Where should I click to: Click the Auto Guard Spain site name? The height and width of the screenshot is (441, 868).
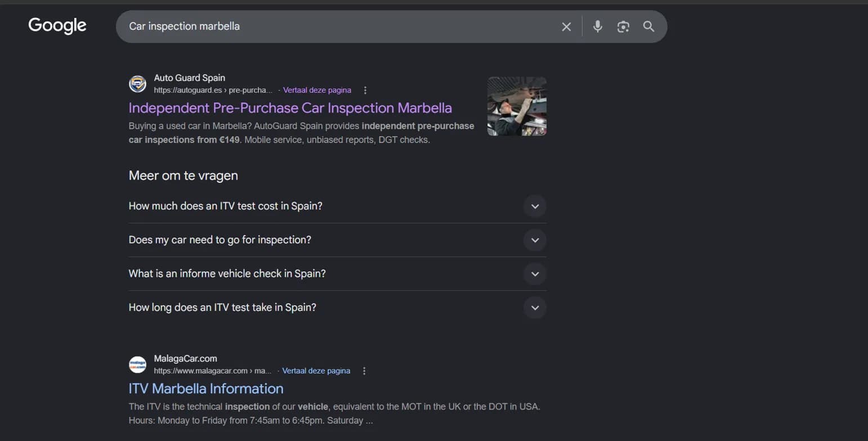(x=189, y=78)
